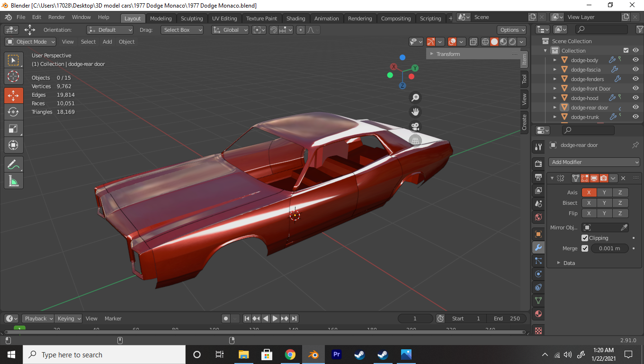This screenshot has width=644, height=364.
Task: Open the Particles properties tab
Action: [x=538, y=261]
